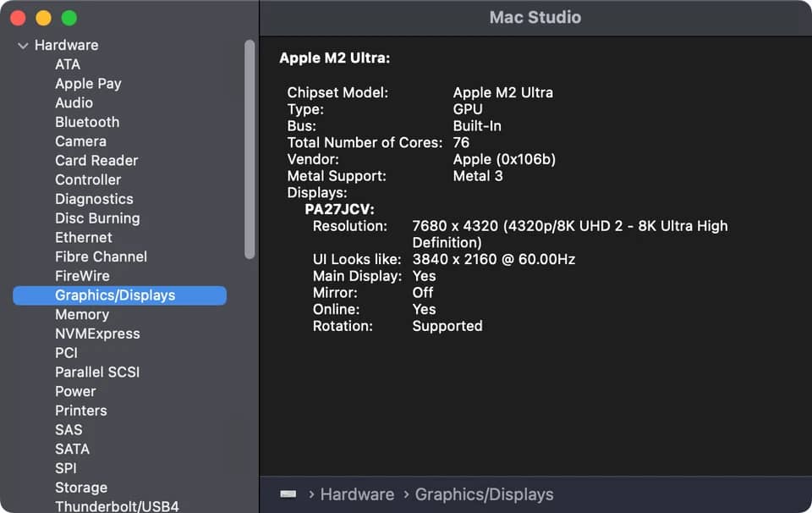Open the Memory entry

point(82,315)
